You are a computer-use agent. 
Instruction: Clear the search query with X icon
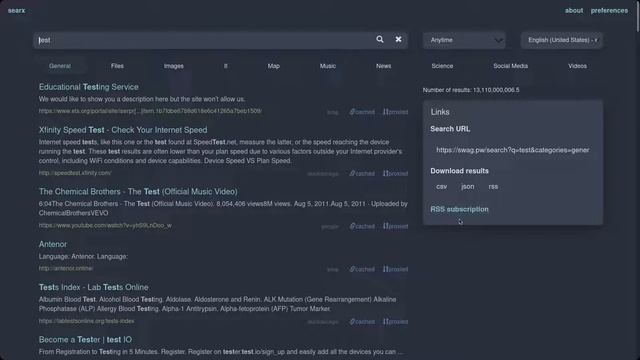[398, 40]
